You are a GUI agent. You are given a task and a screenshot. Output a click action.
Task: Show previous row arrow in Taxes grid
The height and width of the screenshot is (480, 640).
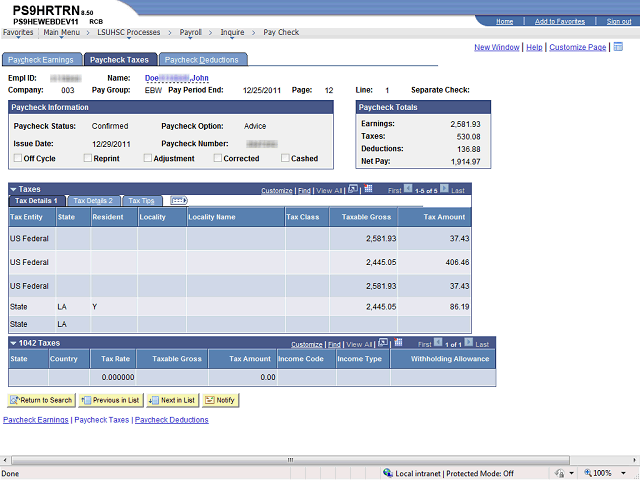(408, 189)
